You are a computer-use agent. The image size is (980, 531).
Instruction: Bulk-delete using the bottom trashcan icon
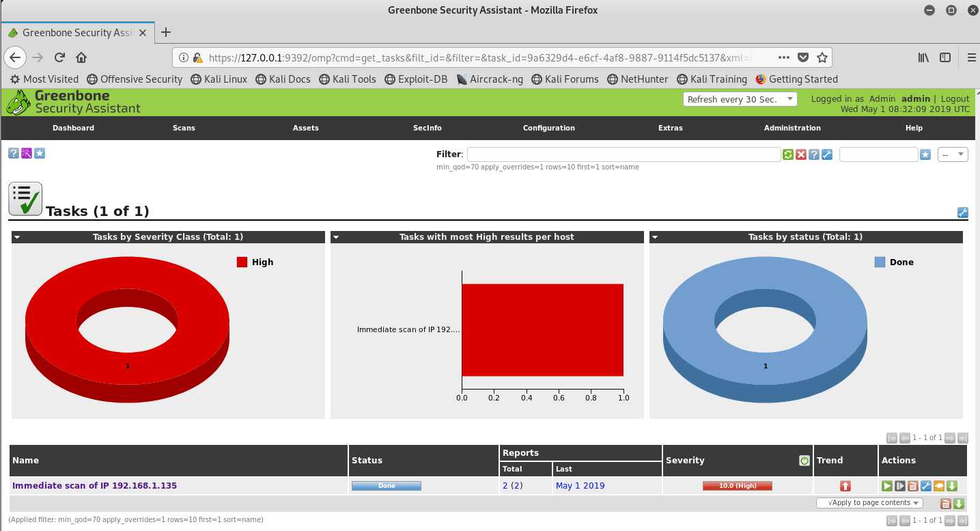[946, 504]
